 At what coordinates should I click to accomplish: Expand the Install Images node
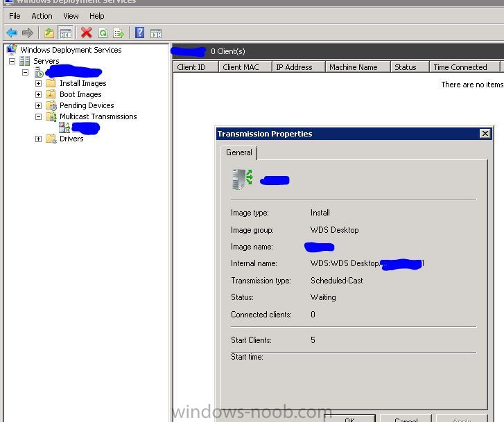pos(38,84)
